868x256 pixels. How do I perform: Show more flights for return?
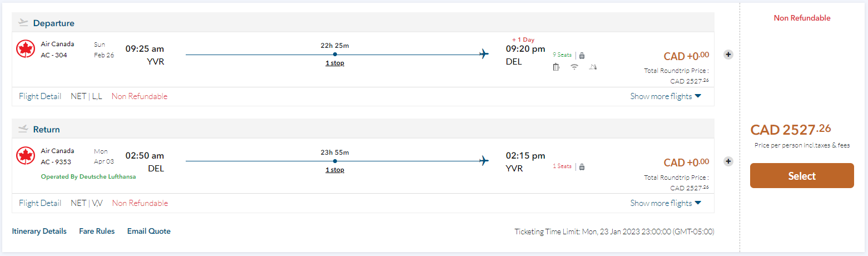click(x=666, y=203)
